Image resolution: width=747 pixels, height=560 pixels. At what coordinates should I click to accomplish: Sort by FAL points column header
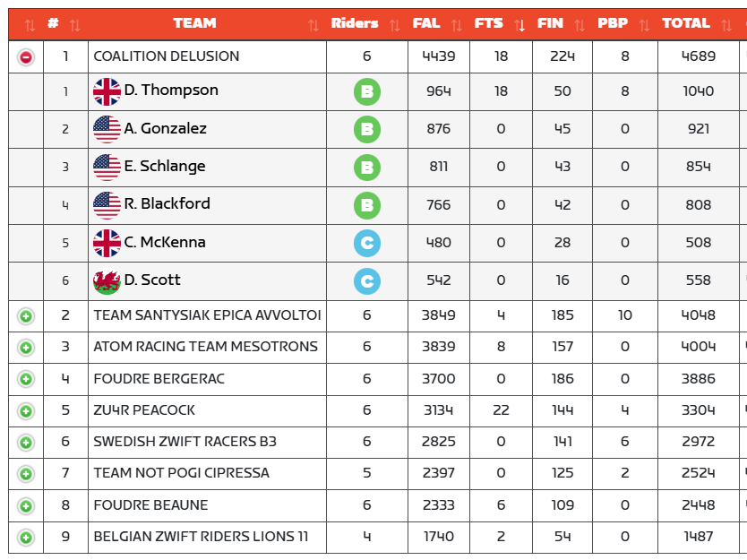[x=426, y=24]
